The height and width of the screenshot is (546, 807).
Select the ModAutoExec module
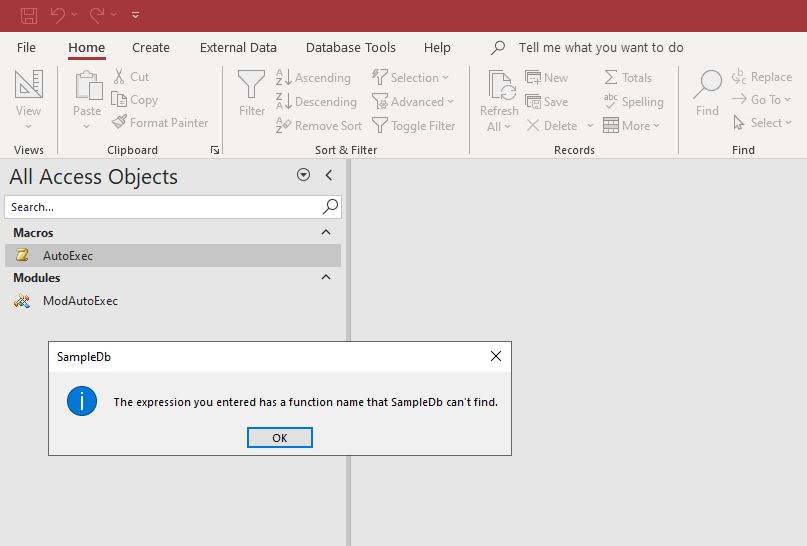click(x=173, y=301)
